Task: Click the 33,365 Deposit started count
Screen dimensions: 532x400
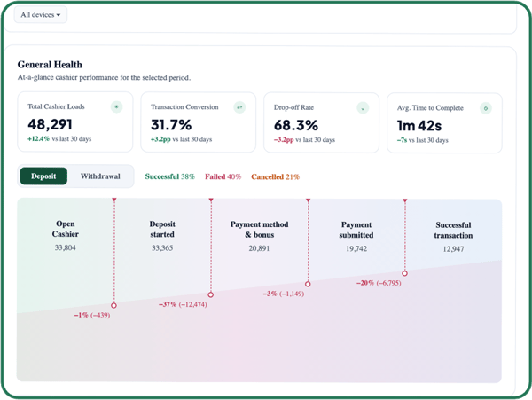Action: 162,248
